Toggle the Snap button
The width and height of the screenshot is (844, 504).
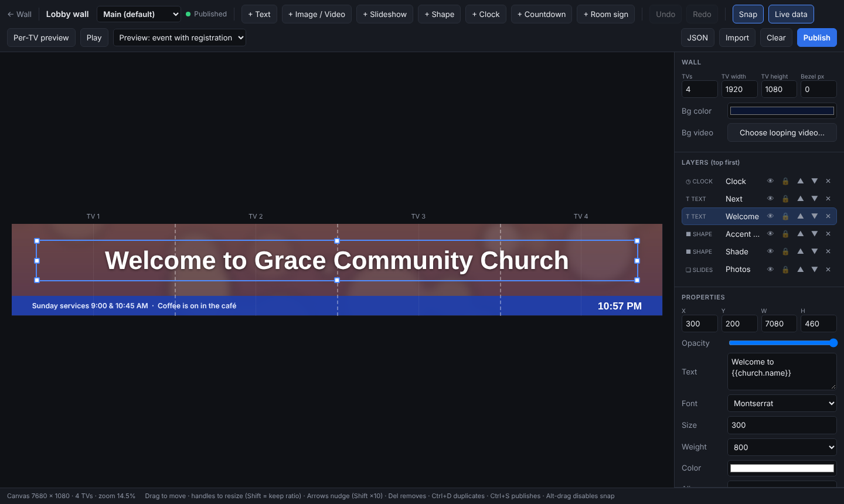point(748,14)
